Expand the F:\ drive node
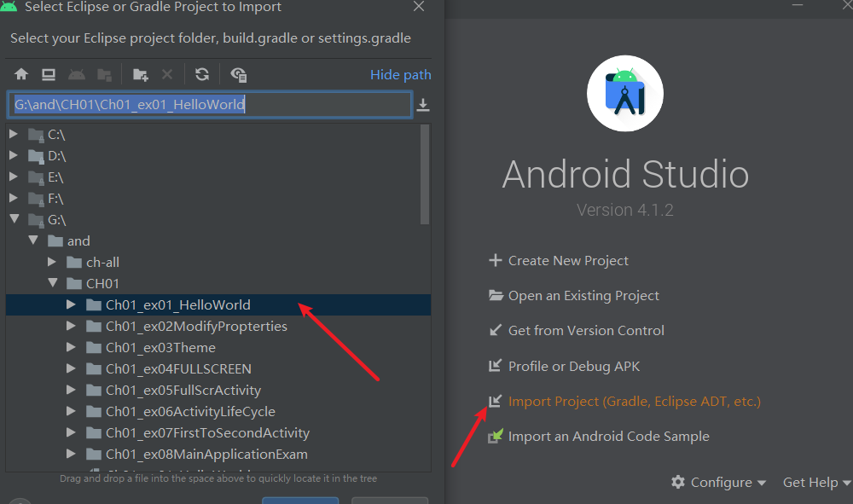The image size is (853, 504). pyautogui.click(x=14, y=198)
